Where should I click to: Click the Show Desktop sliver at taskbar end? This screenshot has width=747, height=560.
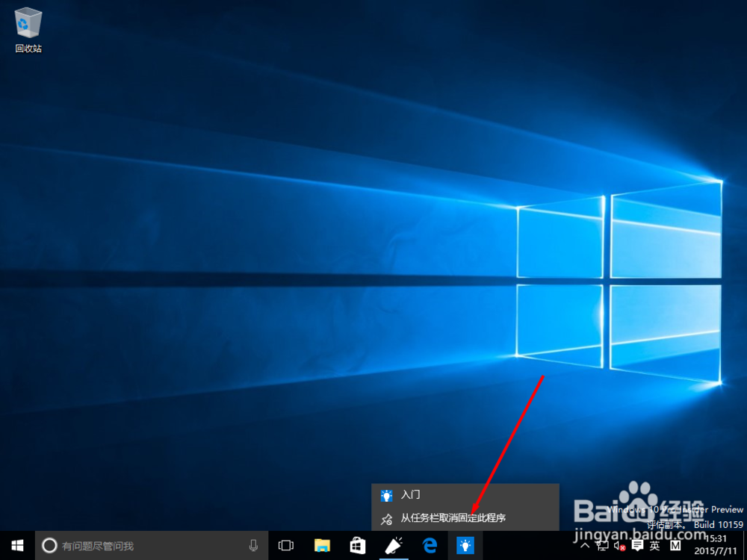click(745, 545)
